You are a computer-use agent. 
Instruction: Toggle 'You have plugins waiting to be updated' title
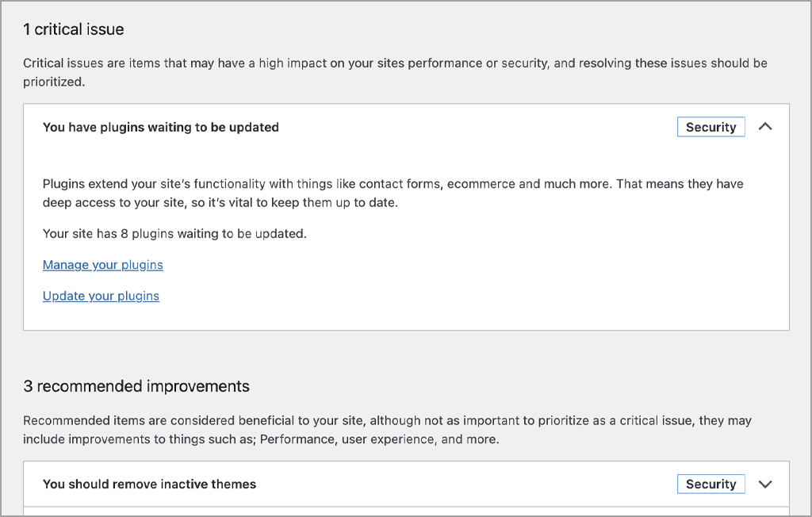(x=160, y=127)
